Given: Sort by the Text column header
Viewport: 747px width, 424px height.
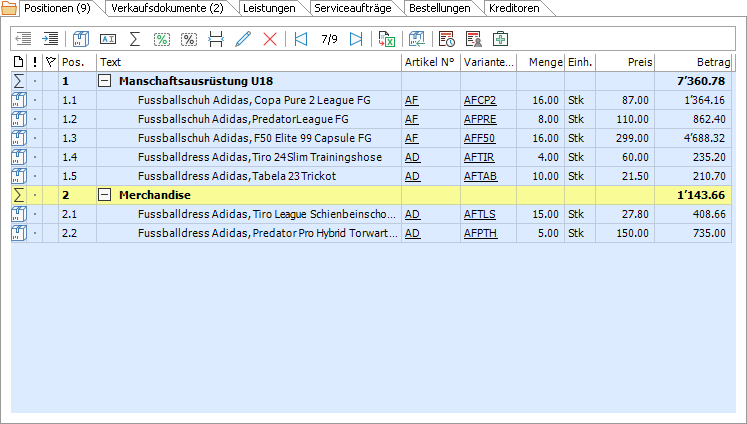Looking at the screenshot, I should 249,62.
